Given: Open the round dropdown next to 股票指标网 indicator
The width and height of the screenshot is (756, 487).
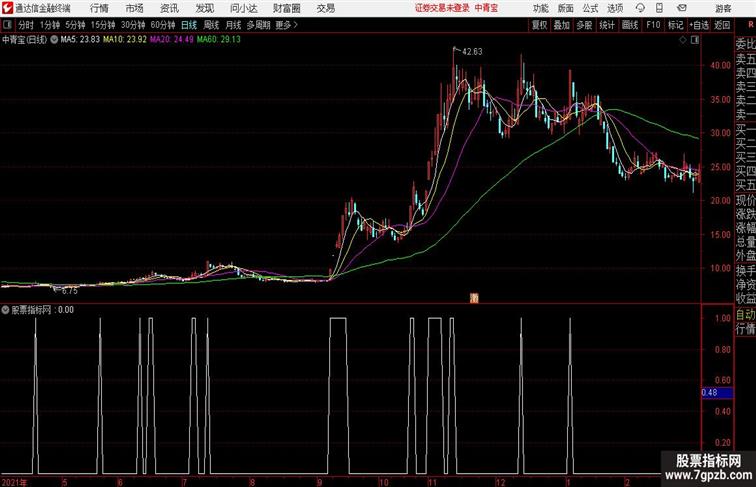Looking at the screenshot, I should (5, 310).
